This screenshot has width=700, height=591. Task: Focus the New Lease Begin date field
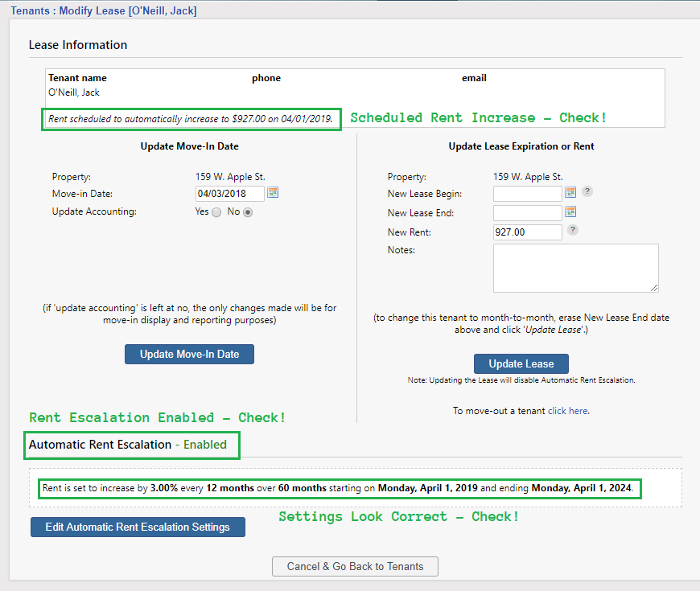527,194
